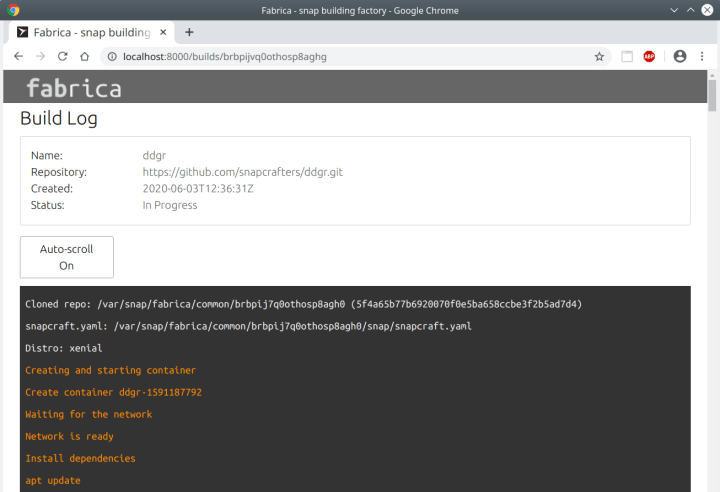Click the 'Status:' label
Viewport: 720px width, 492px height.
tap(48, 205)
